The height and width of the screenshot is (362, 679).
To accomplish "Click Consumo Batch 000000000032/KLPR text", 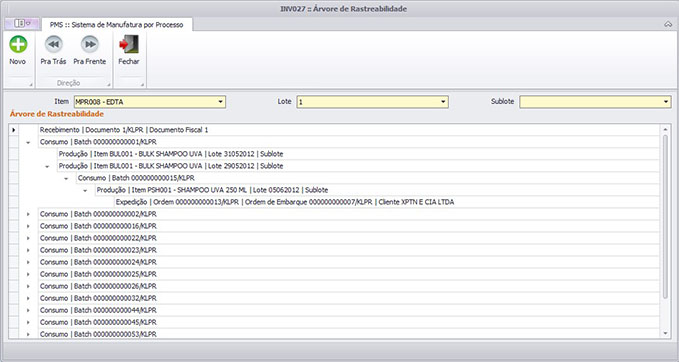I will point(98,298).
